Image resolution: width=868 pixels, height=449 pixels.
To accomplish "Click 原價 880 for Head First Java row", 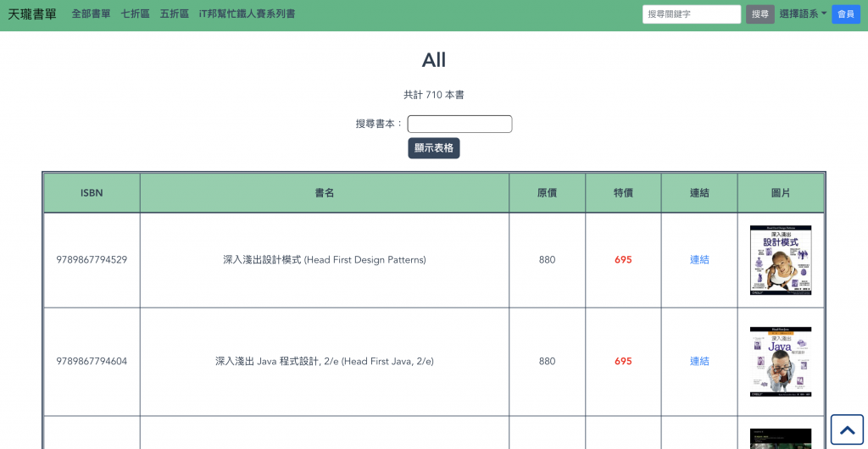I will [547, 362].
